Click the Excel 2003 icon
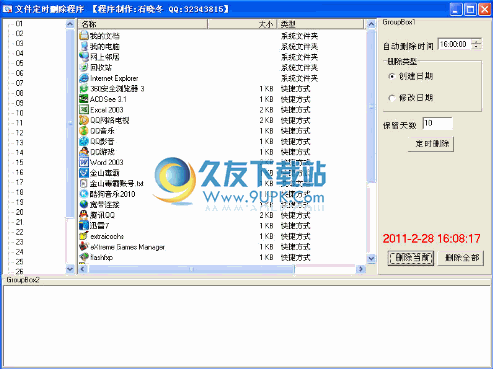 [84, 110]
